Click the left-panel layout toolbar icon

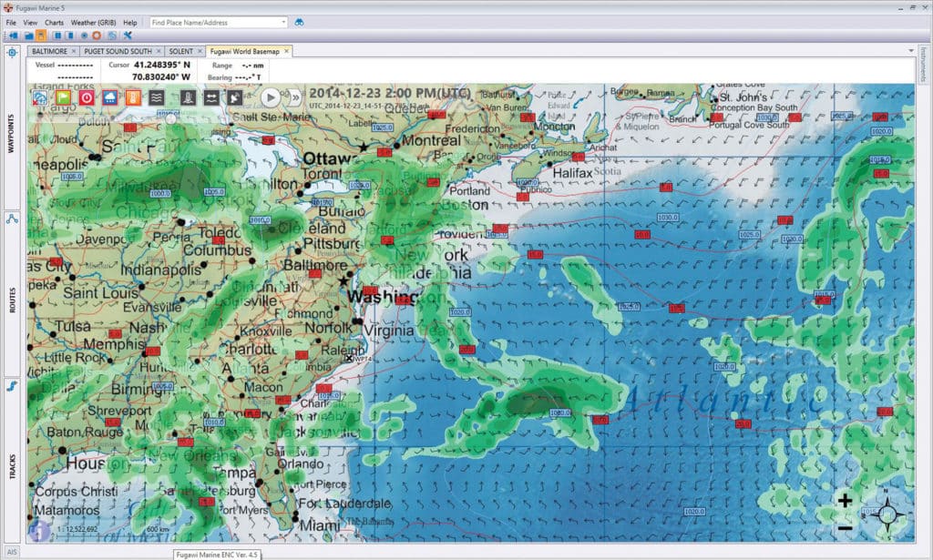(57, 36)
